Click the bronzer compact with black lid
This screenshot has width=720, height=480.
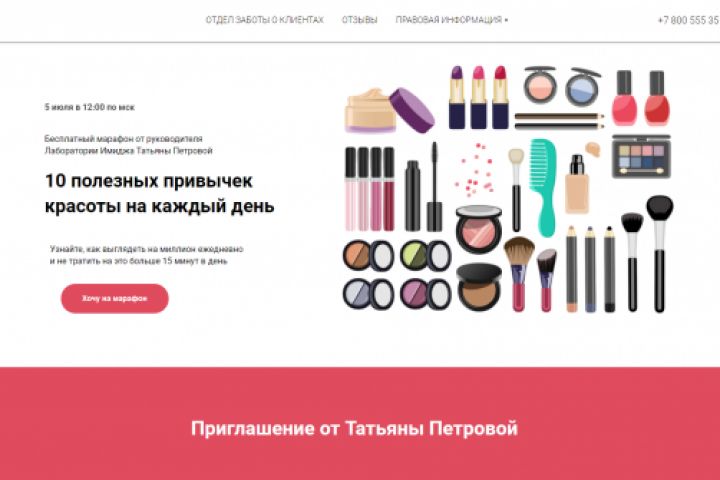(478, 288)
